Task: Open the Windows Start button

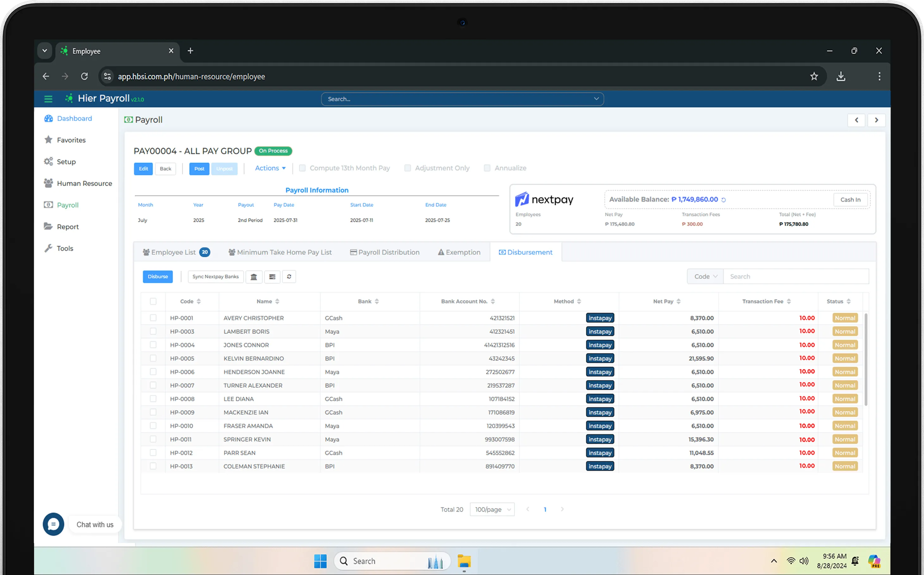Action: [x=320, y=561]
